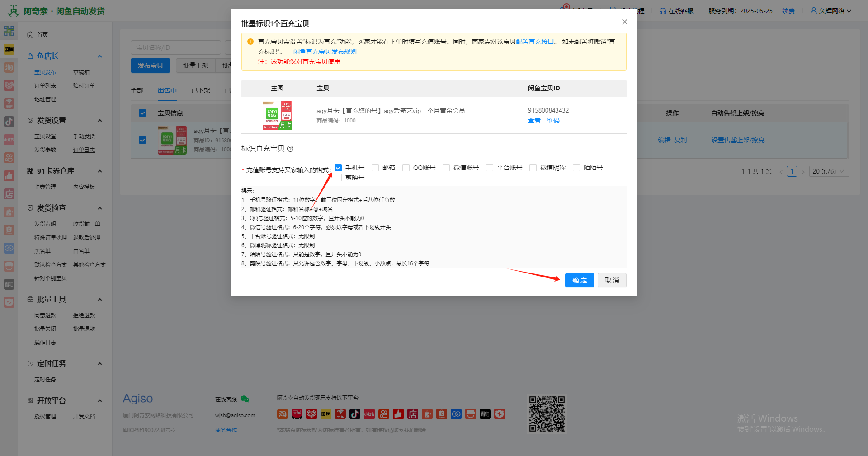This screenshot has width=868, height=456.
Task: Check the QQ账号 format checkbox
Action: click(x=406, y=168)
